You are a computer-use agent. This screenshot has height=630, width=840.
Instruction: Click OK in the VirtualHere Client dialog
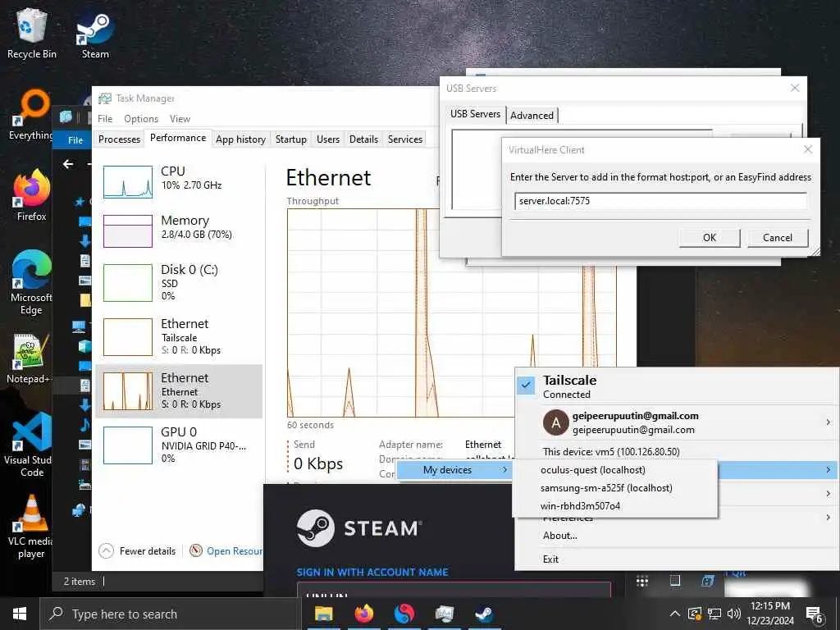(710, 238)
